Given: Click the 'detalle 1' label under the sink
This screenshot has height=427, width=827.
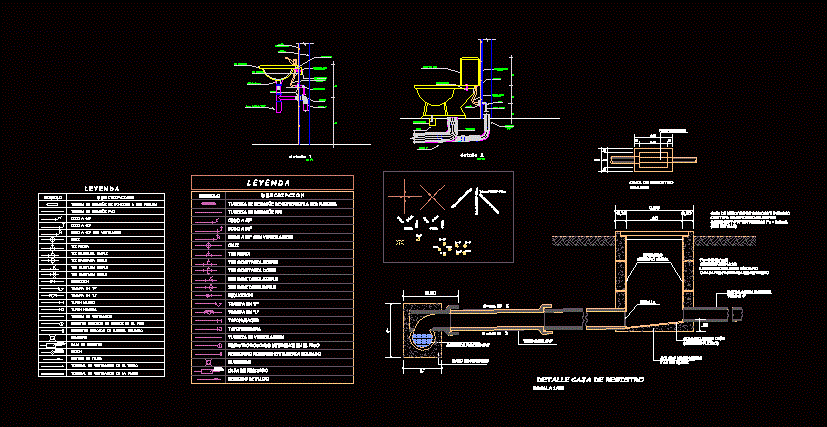Looking at the screenshot, I should (298, 157).
